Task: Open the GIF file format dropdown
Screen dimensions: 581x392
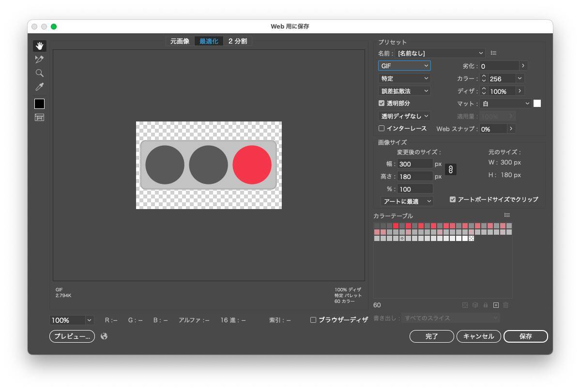Action: 404,66
